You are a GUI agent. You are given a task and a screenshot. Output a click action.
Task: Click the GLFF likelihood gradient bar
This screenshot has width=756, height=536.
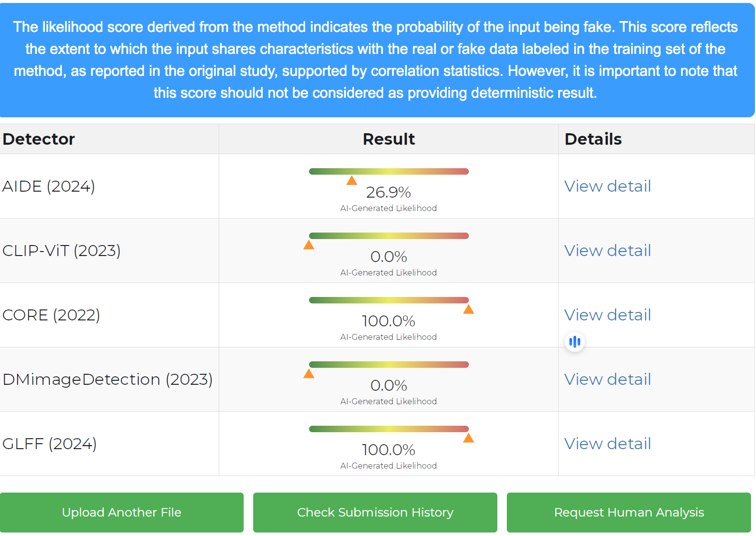(389, 429)
